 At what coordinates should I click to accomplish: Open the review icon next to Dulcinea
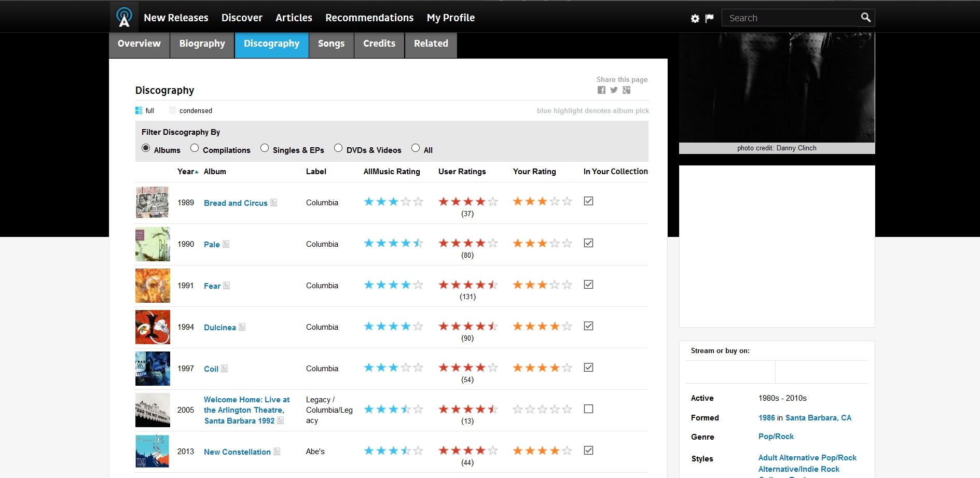(x=242, y=327)
